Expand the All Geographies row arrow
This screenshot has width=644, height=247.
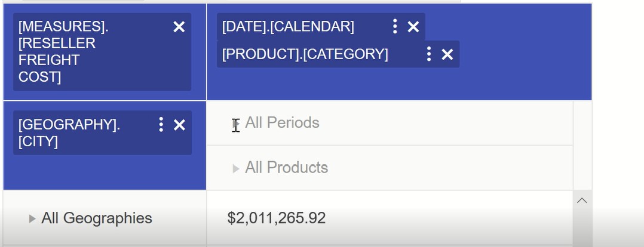(32, 219)
